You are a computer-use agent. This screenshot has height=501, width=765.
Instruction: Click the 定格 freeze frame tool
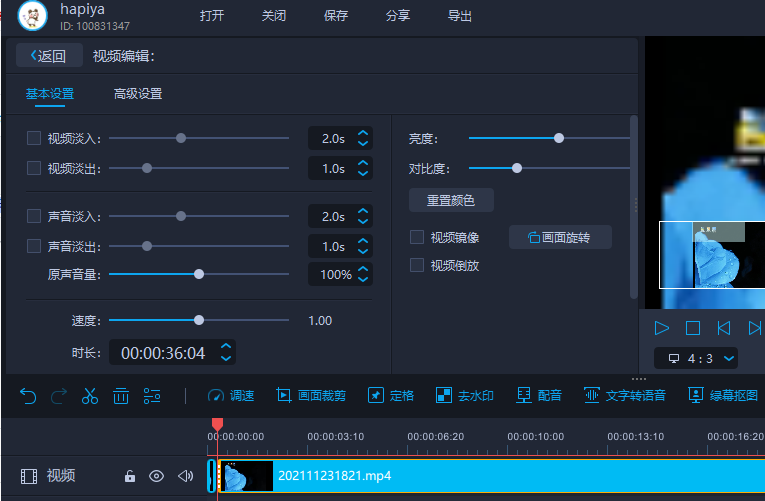390,396
